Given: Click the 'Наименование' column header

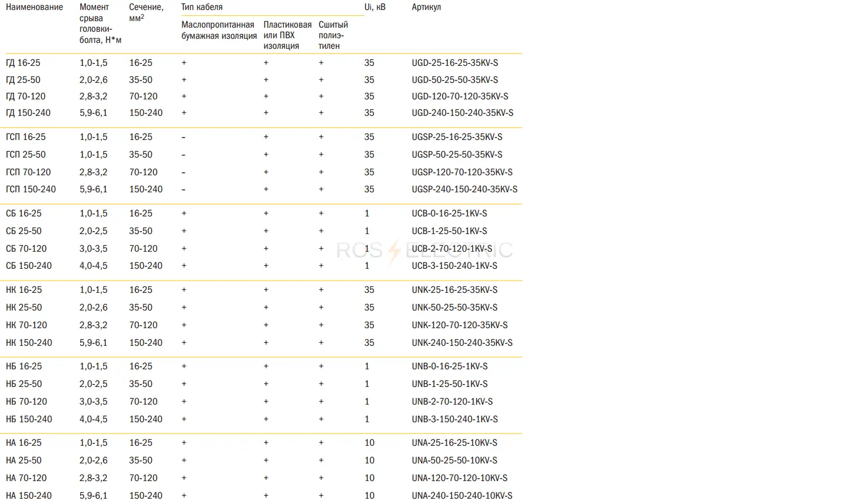Looking at the screenshot, I should point(34,7).
